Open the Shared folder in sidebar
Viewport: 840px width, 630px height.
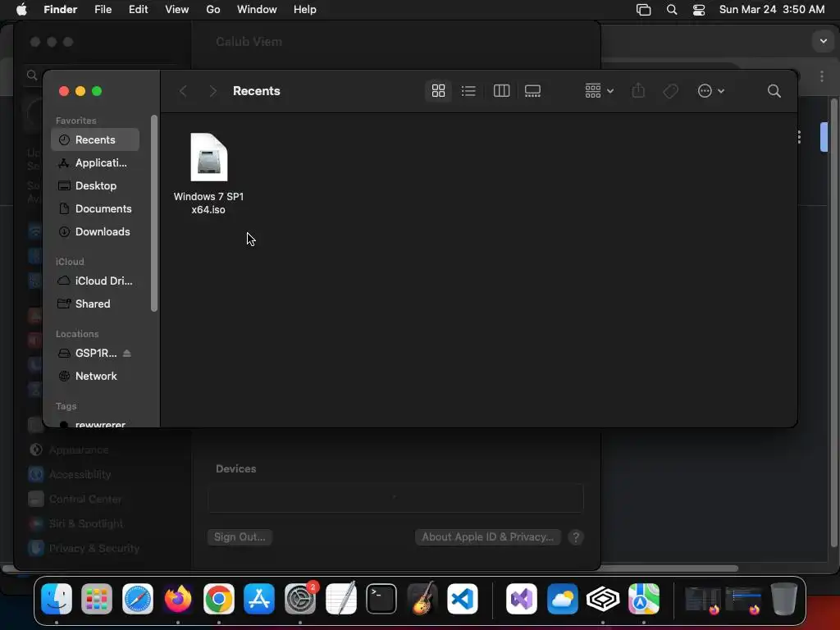tap(95, 304)
